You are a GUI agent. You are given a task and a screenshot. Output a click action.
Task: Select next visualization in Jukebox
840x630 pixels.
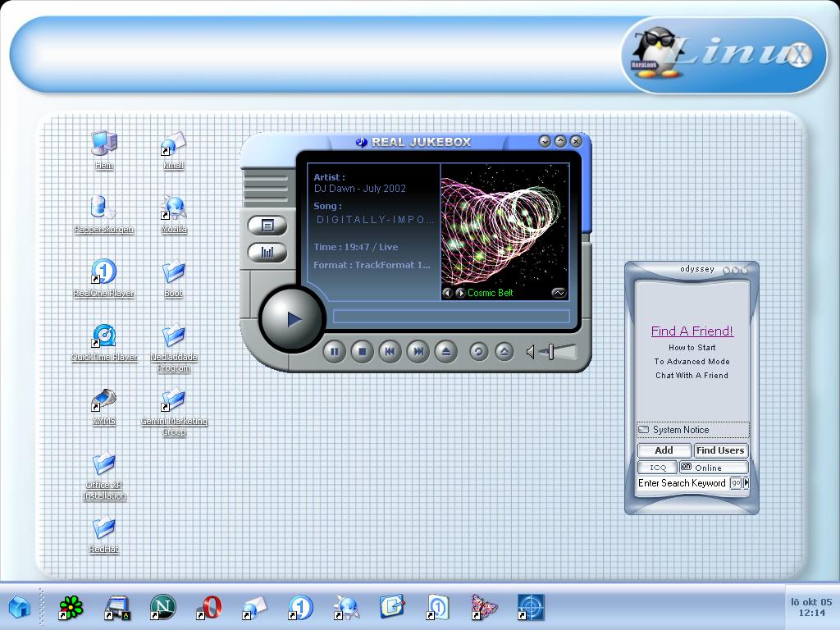(460, 293)
